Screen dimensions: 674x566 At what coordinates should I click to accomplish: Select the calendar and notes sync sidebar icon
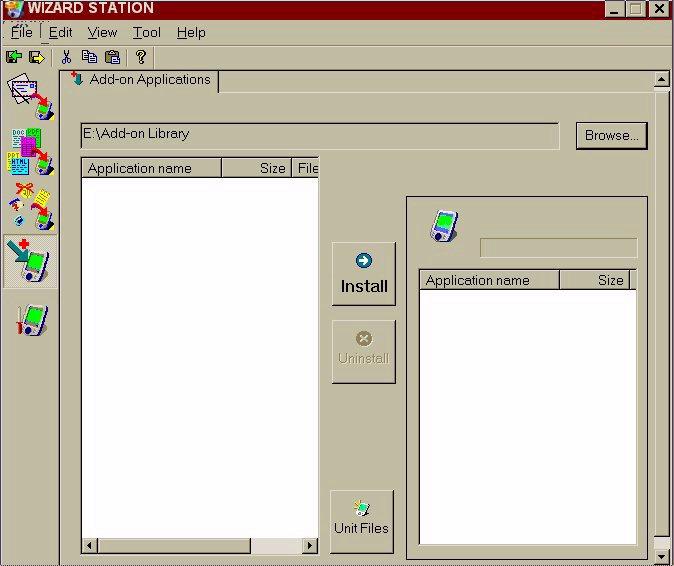[30, 207]
